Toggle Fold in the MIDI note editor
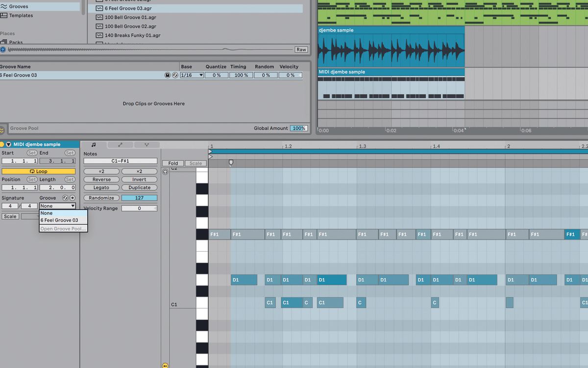The height and width of the screenshot is (368, 588). pos(172,163)
